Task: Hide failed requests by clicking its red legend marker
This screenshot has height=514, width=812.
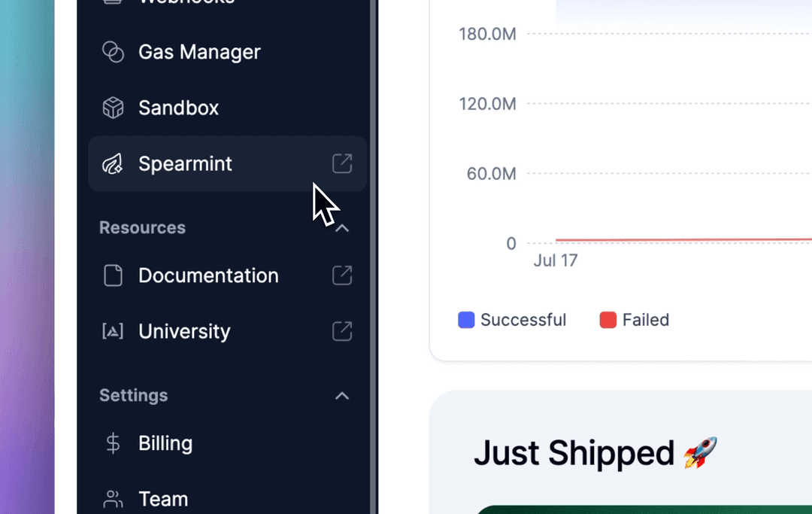Action: point(607,320)
